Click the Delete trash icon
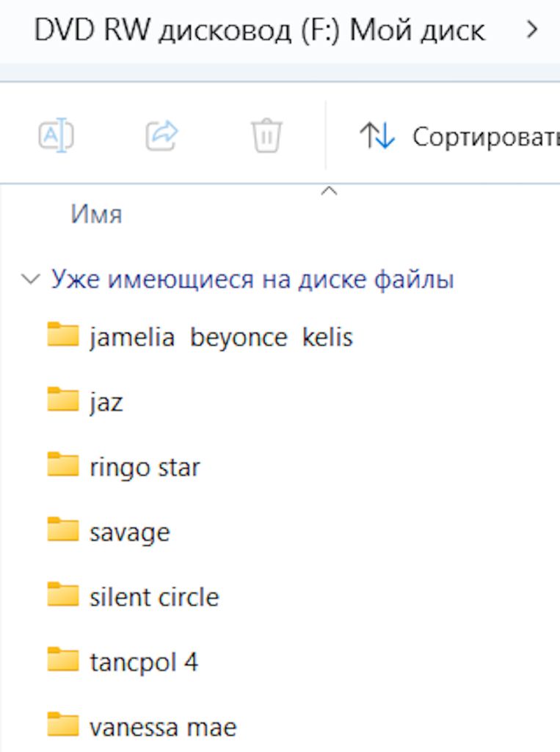The height and width of the screenshot is (752, 560). [x=266, y=135]
